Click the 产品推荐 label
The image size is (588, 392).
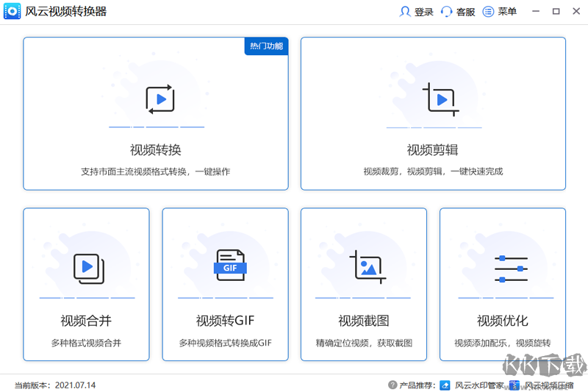tap(417, 385)
